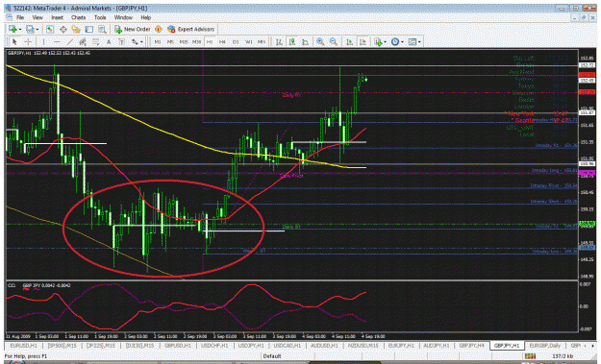Switch to the EURUSD,H1 chart tab
The width and height of the screenshot is (601, 364).
(x=23, y=345)
